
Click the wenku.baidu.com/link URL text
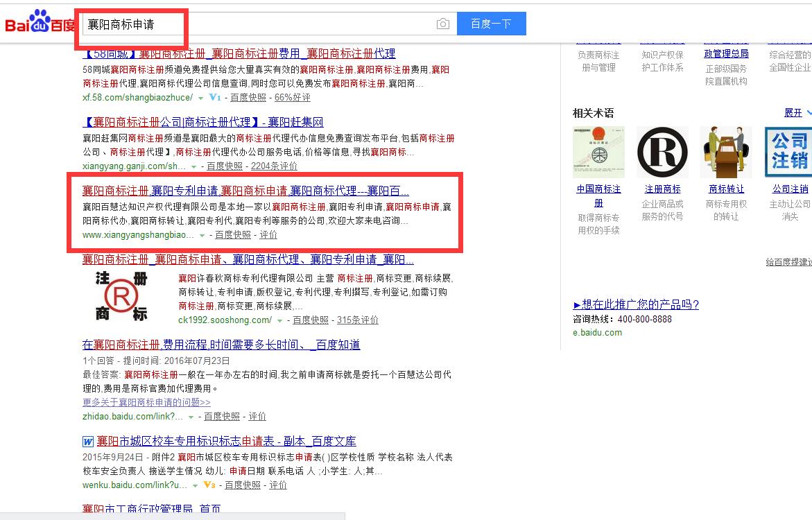point(135,485)
